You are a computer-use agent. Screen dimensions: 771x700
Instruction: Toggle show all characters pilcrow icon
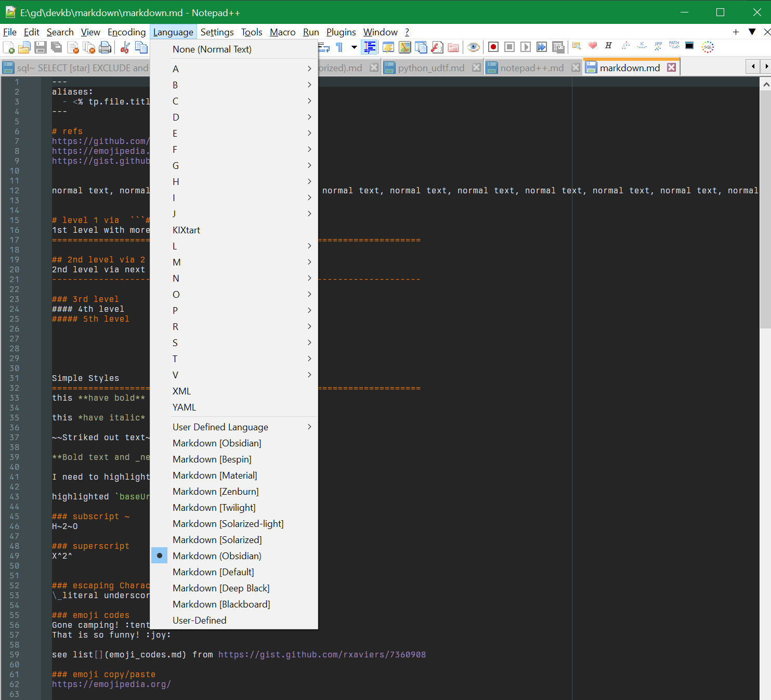coord(339,47)
